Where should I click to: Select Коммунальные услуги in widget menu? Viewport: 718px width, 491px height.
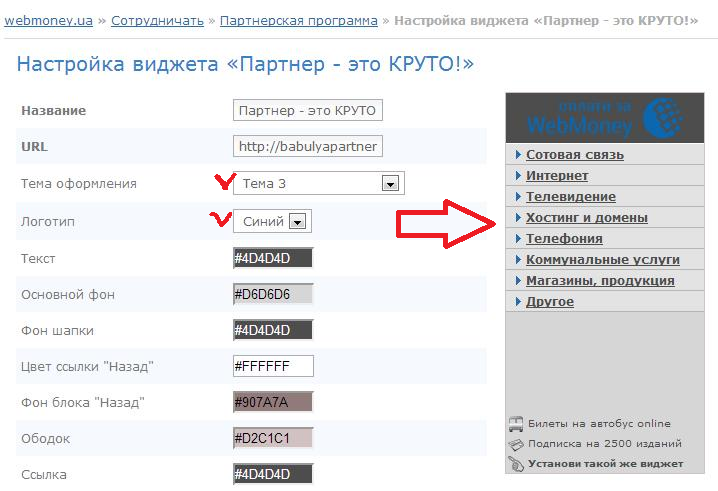[x=602, y=260]
